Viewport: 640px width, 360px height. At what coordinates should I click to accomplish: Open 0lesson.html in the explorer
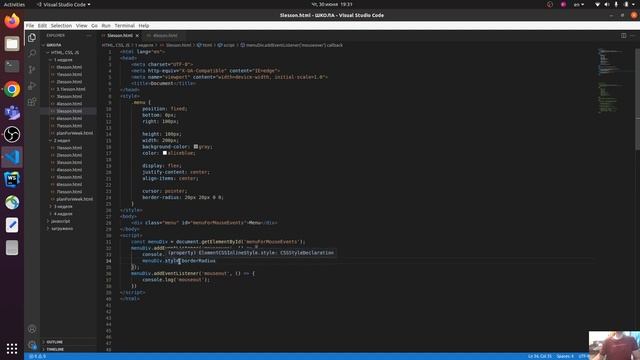coord(69,67)
